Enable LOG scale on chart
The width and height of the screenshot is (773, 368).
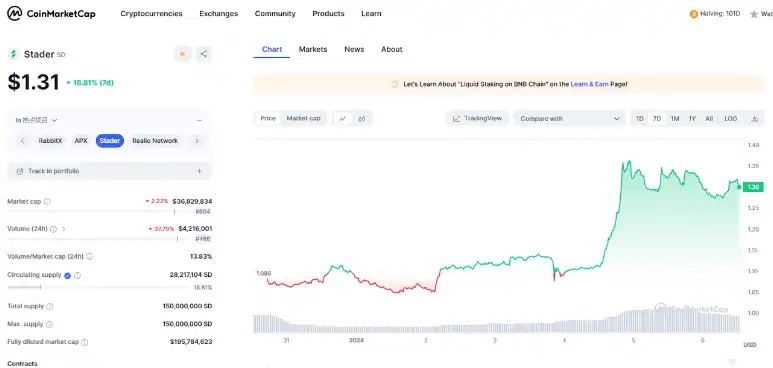pyautogui.click(x=731, y=119)
